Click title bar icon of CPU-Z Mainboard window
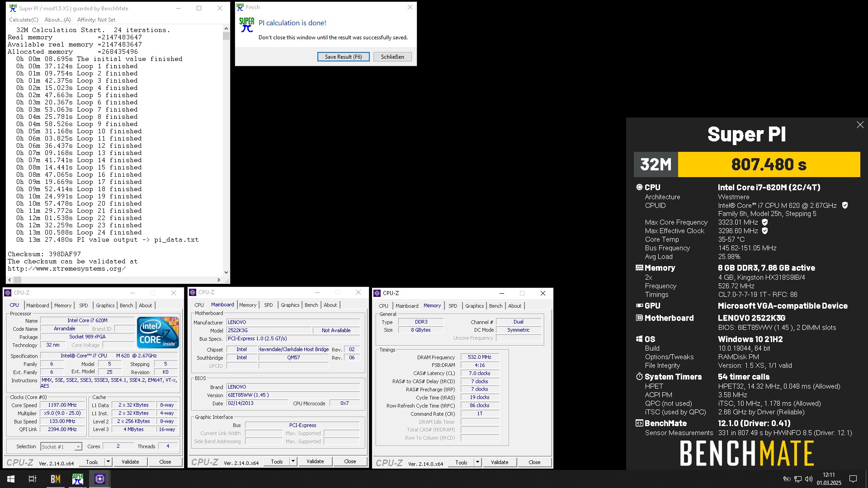The height and width of the screenshot is (488, 868). point(193,292)
